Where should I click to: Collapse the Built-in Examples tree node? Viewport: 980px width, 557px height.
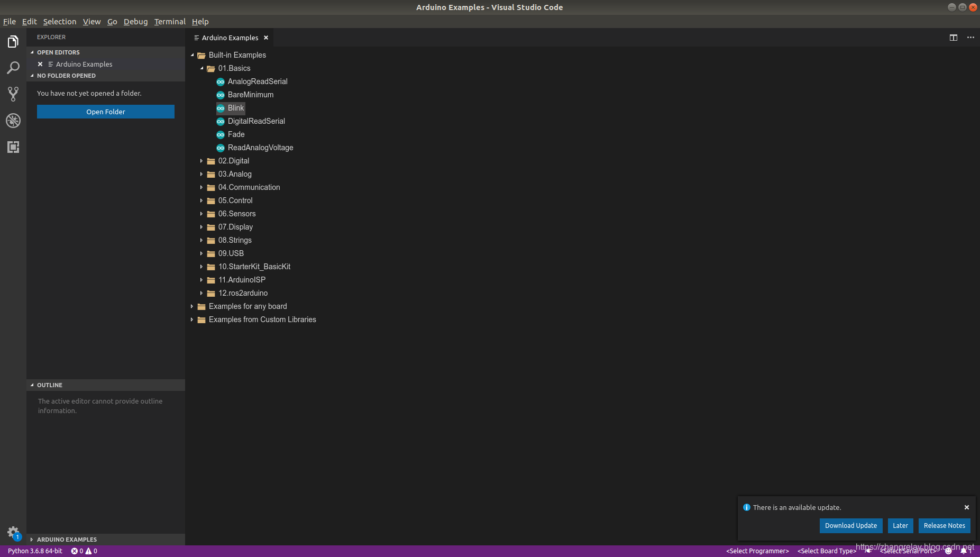[192, 55]
